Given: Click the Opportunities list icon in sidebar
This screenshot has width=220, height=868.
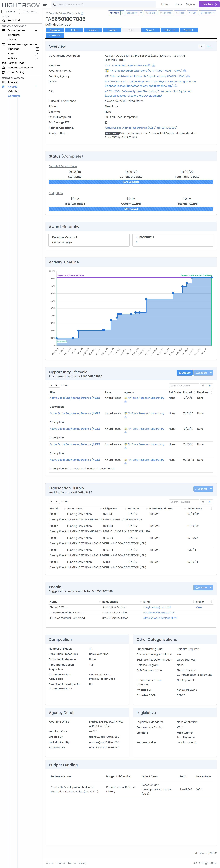Looking at the screenshot, I should [x=4, y=30].
